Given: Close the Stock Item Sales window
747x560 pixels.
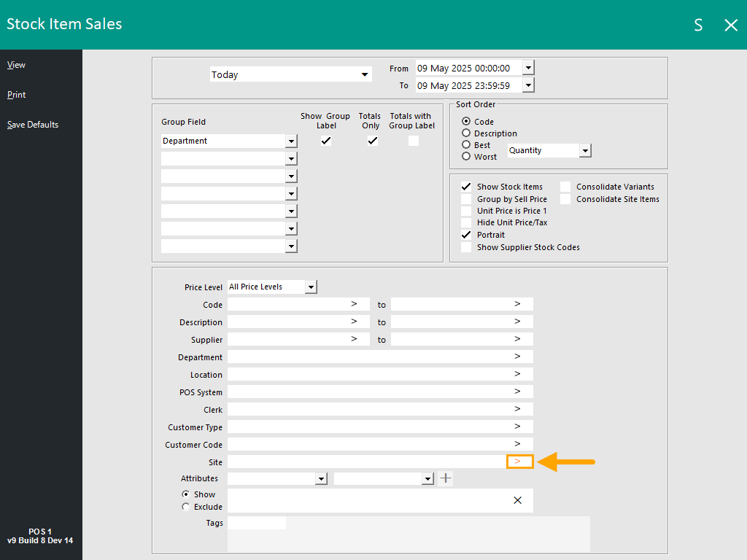Looking at the screenshot, I should click(x=731, y=25).
